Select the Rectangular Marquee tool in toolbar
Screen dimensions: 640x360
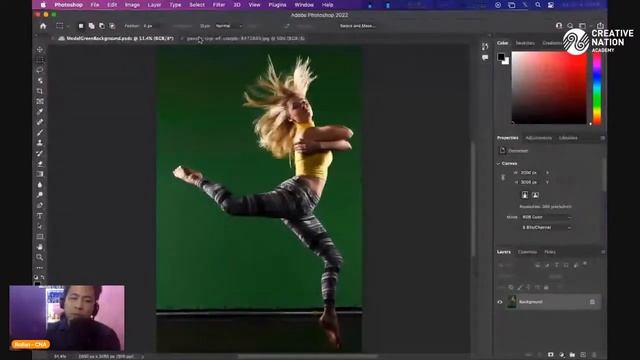tap(40, 60)
